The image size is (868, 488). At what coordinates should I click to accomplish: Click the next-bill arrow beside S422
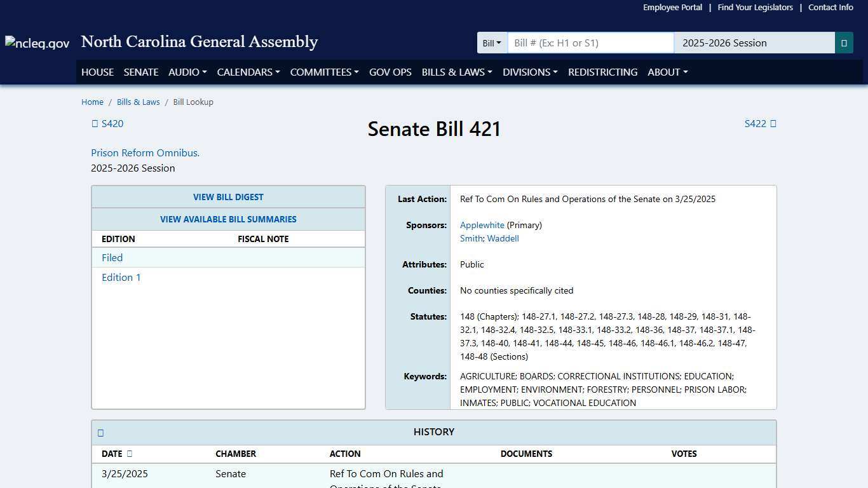[x=774, y=123]
